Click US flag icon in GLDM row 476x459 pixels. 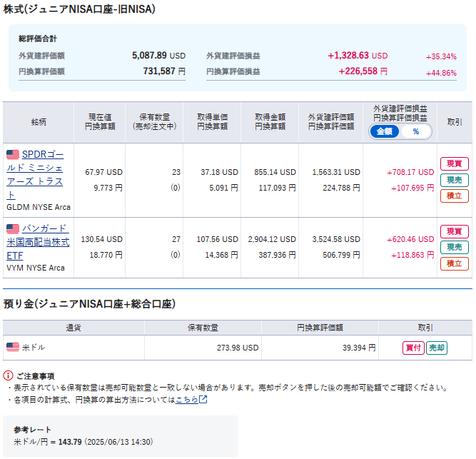click(x=13, y=154)
